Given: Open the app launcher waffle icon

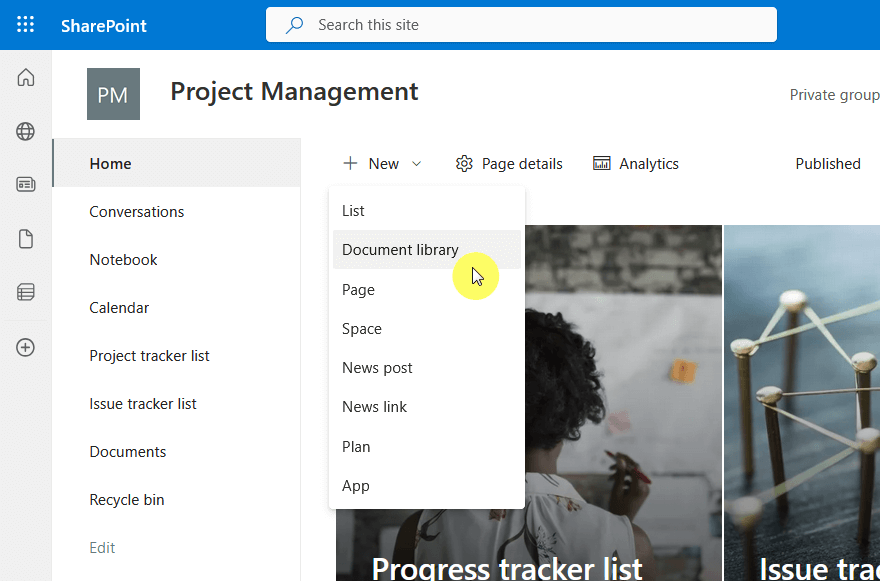Looking at the screenshot, I should 25,25.
